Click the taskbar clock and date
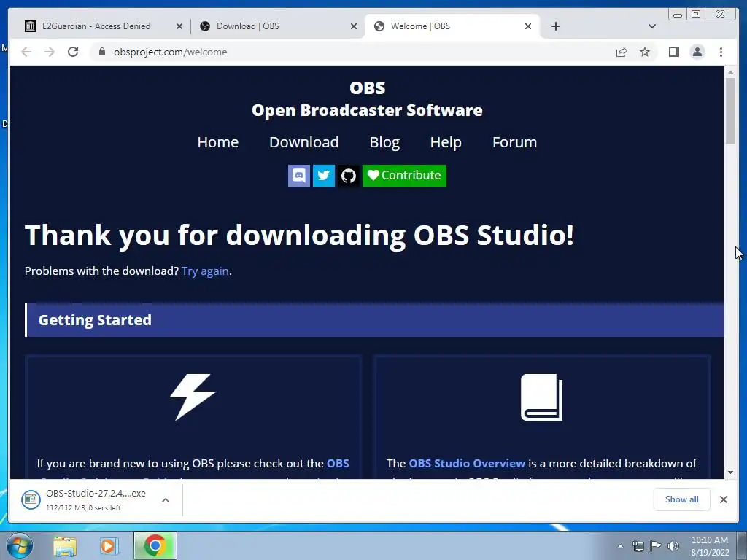 [x=710, y=546]
